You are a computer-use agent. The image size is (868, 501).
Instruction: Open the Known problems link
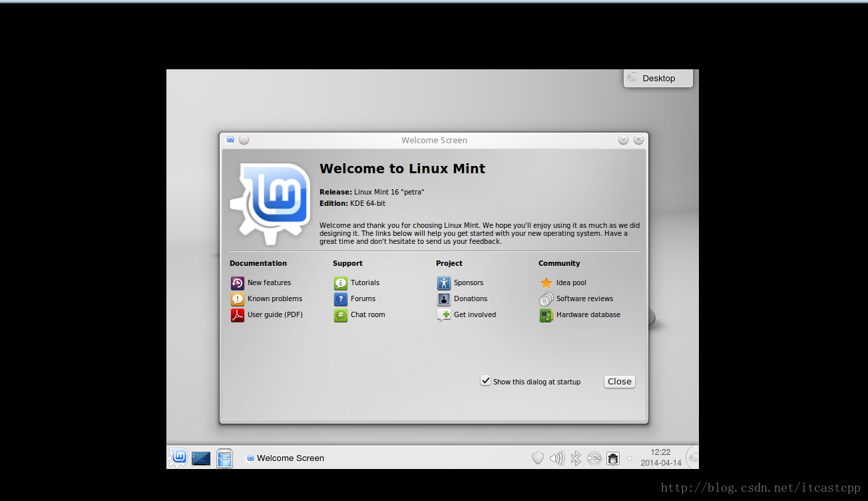click(x=275, y=298)
